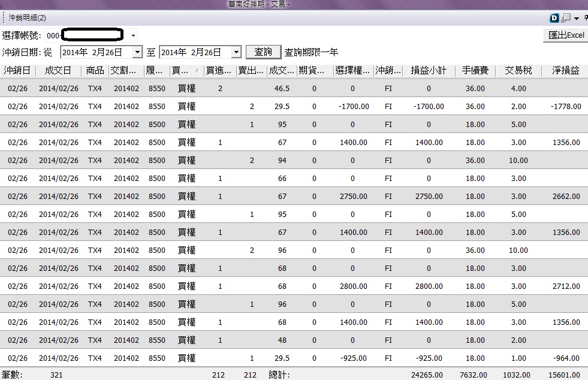Image resolution: width=588 pixels, height=380 pixels.
Task: Sort by the 成交日 column header
Action: 59,71
